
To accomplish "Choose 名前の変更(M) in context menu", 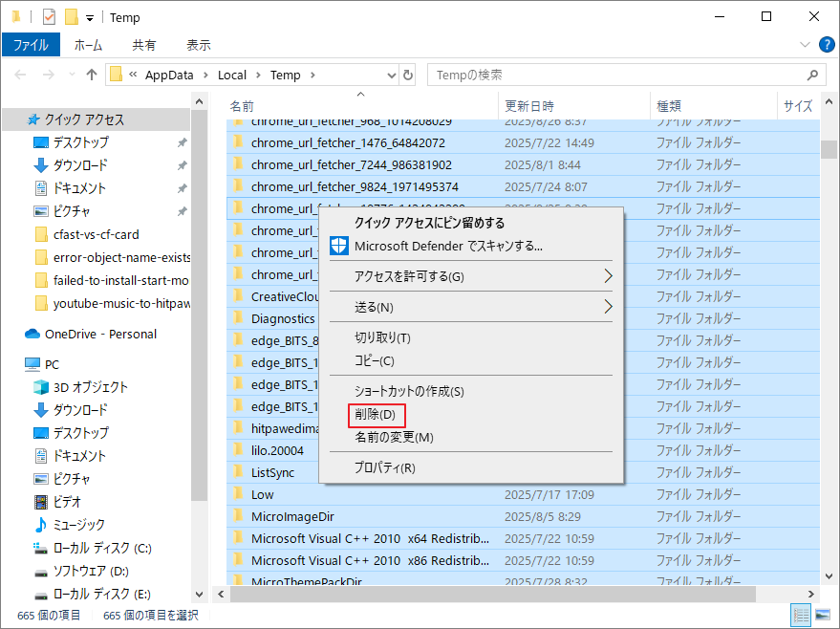I will pos(471,438).
